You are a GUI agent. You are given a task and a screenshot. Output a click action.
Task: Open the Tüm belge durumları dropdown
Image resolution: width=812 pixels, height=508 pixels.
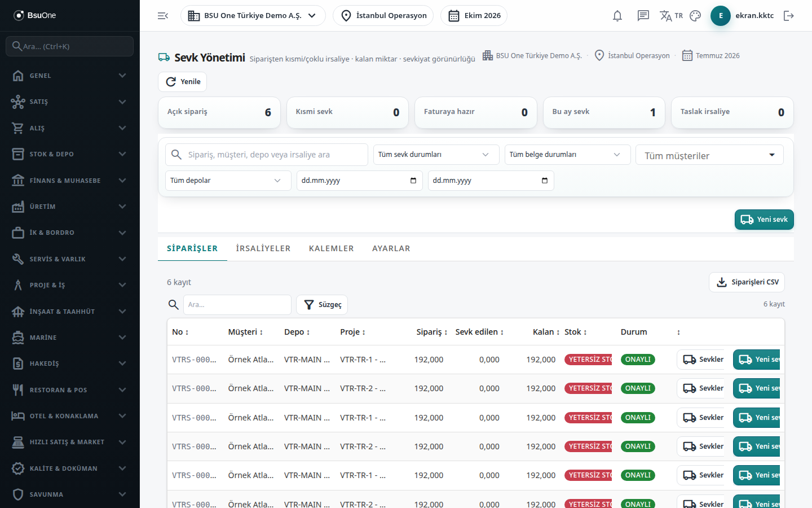(x=567, y=155)
